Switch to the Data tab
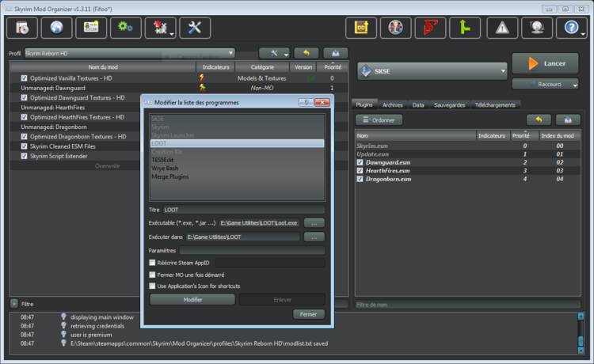 pos(418,105)
